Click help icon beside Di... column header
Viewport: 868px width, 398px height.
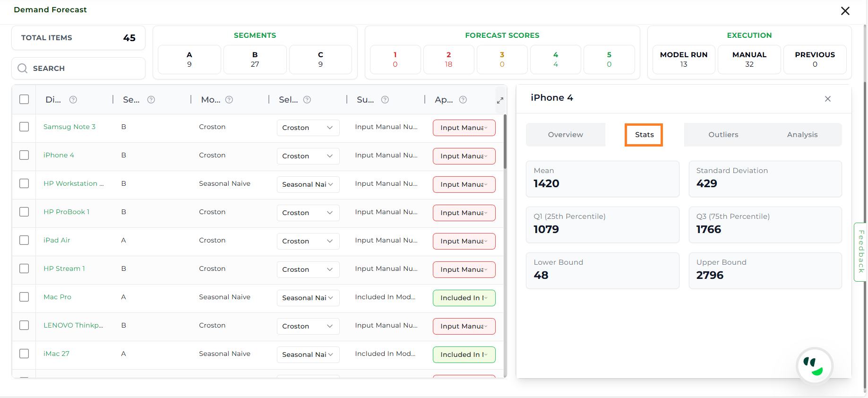tap(73, 100)
